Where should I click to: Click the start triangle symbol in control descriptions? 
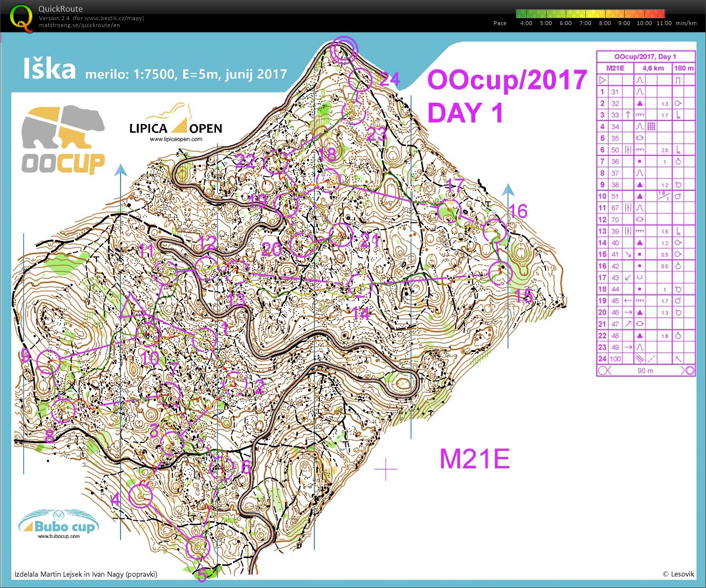click(602, 80)
